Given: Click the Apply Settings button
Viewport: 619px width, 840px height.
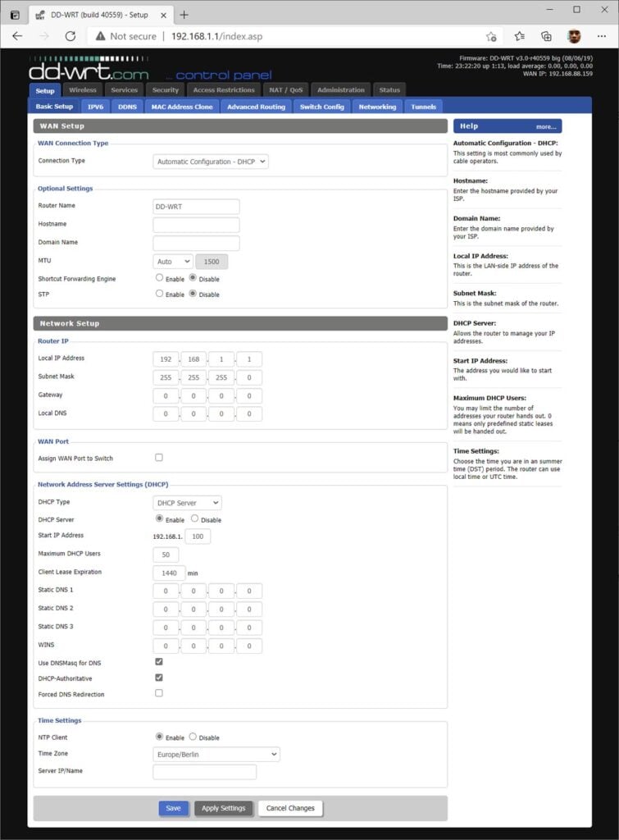Looking at the screenshot, I should click(223, 808).
